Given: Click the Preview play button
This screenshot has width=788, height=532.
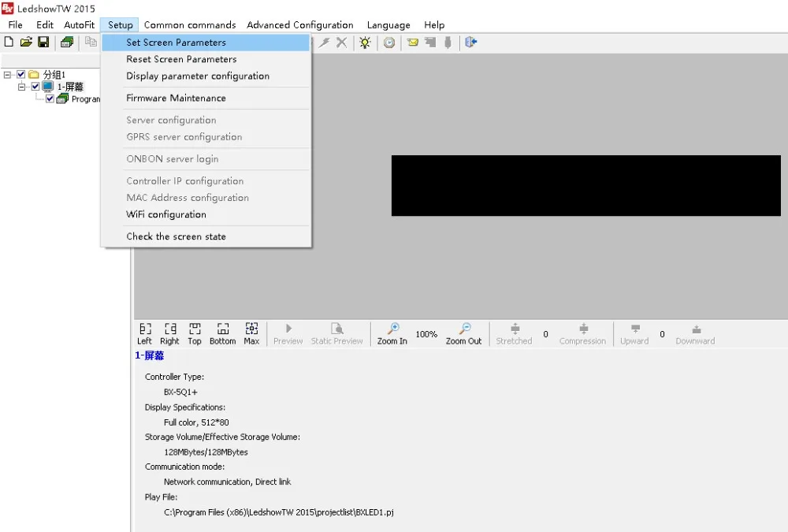Looking at the screenshot, I should pos(288,334).
